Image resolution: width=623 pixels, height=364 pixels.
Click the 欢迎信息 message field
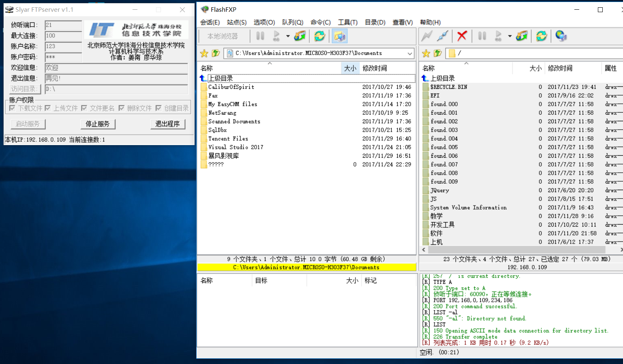coord(116,68)
